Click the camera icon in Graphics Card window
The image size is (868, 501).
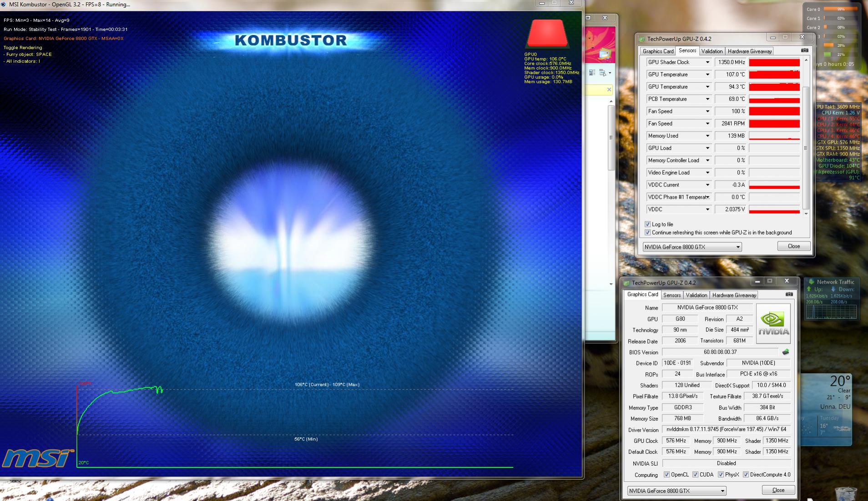click(789, 295)
